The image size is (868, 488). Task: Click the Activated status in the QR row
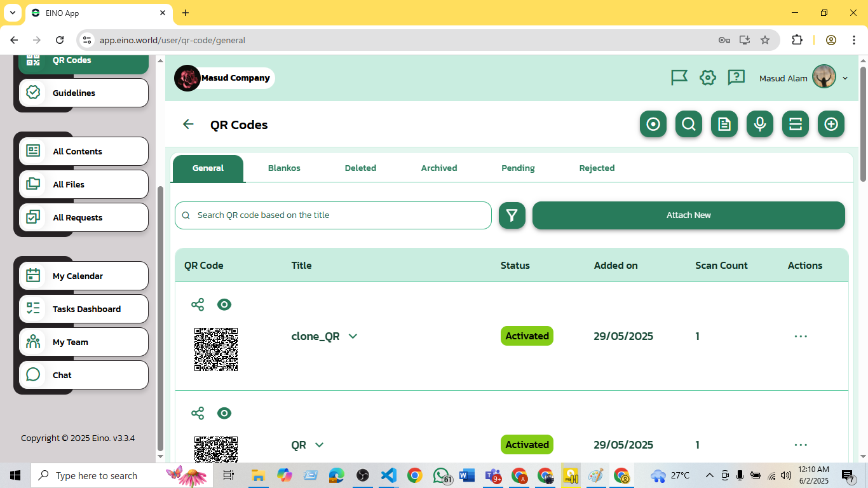pos(527,445)
